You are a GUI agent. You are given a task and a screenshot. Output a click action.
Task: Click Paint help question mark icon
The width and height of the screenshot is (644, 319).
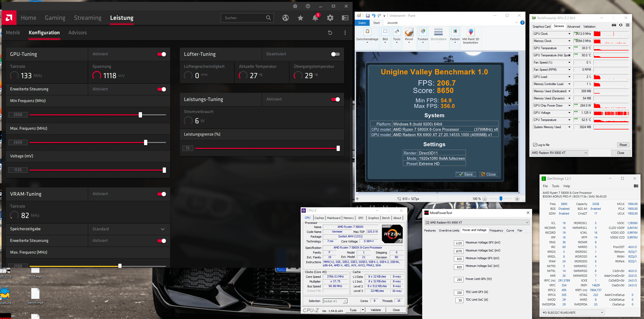click(522, 23)
